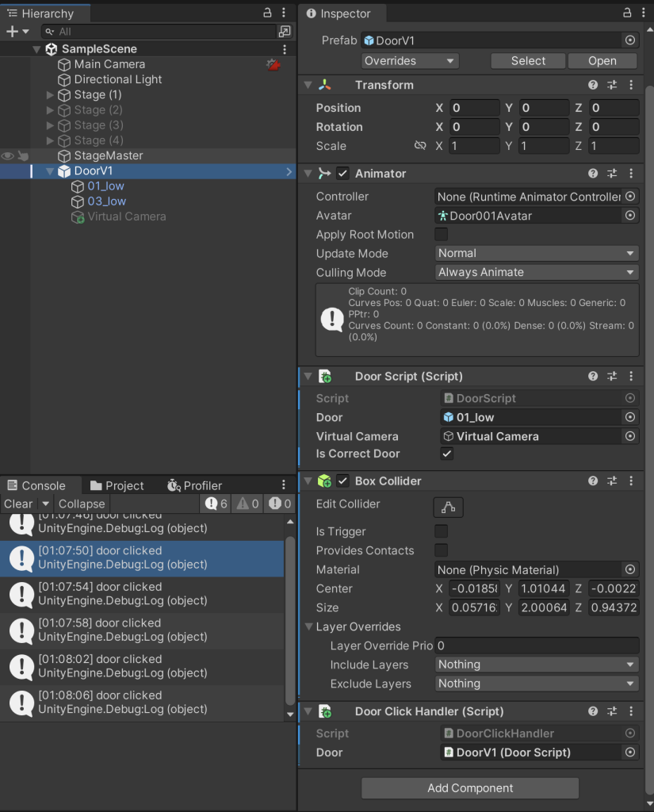Image resolution: width=654 pixels, height=812 pixels.
Task: Toggle constrained scale proportions link
Action: (x=420, y=146)
